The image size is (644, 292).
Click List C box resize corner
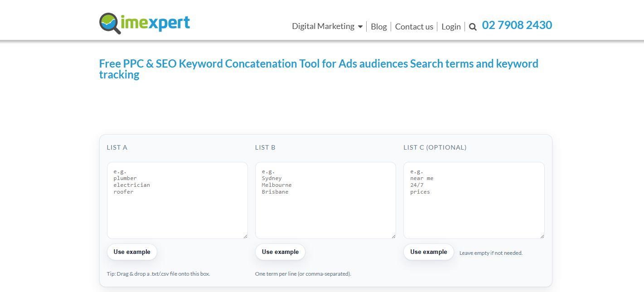click(x=542, y=236)
